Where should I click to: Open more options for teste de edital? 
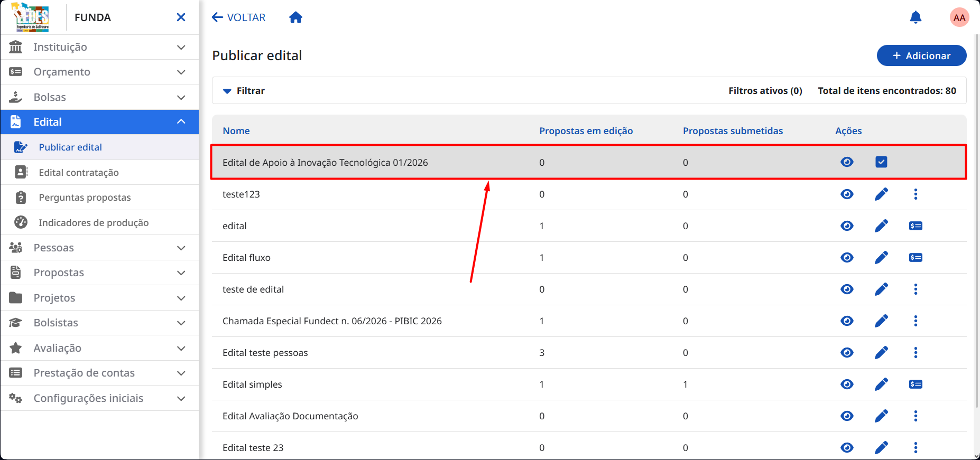click(x=916, y=289)
